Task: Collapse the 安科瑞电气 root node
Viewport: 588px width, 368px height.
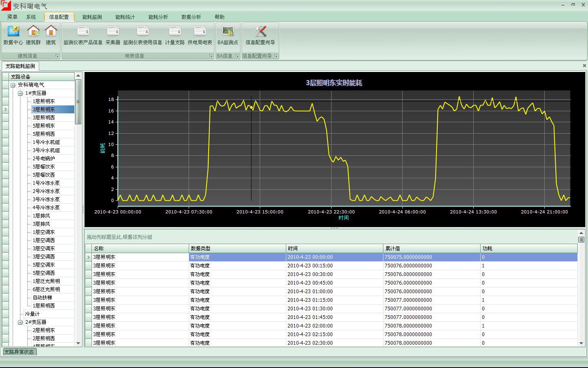Action: pos(13,85)
